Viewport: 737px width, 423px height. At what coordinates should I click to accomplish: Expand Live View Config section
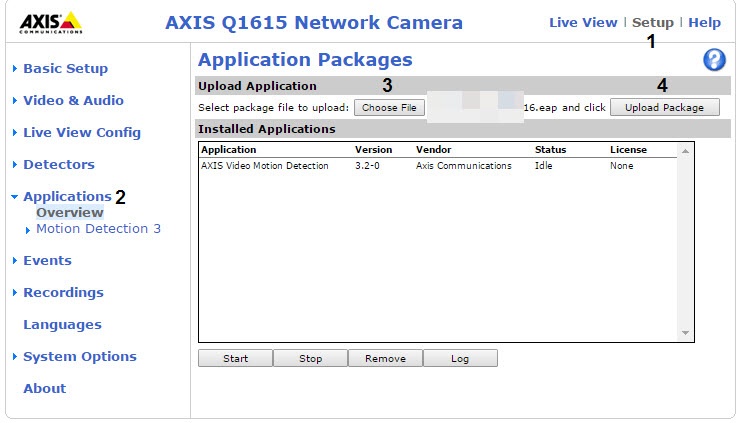coord(81,133)
